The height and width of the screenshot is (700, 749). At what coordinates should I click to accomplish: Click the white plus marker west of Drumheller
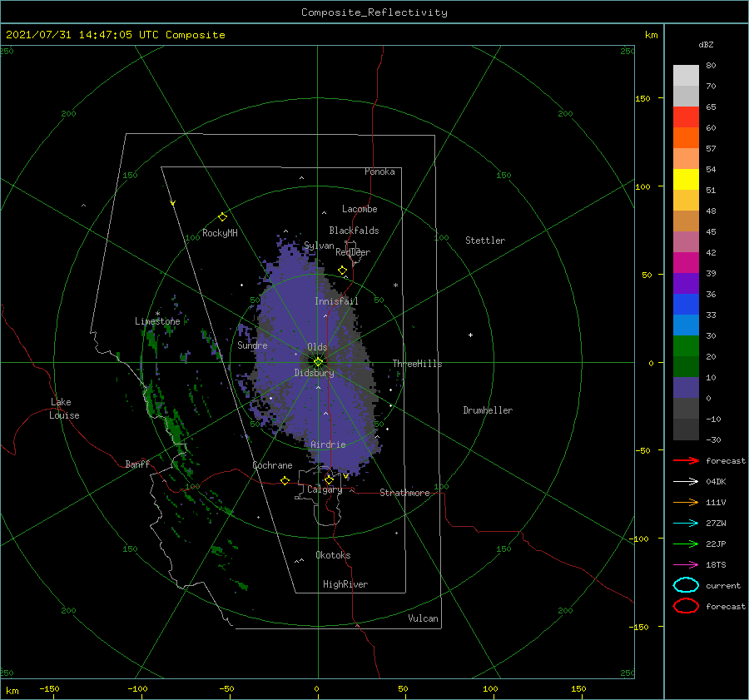tap(470, 335)
